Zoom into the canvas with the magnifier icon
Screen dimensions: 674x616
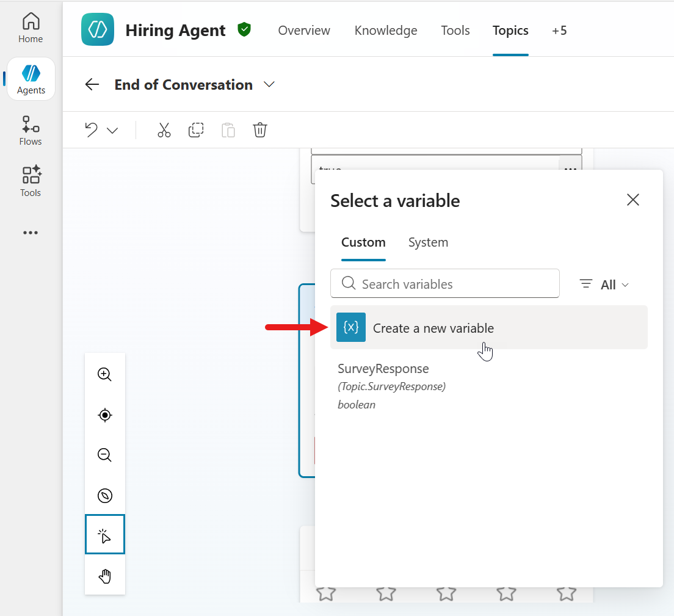pyautogui.click(x=104, y=374)
